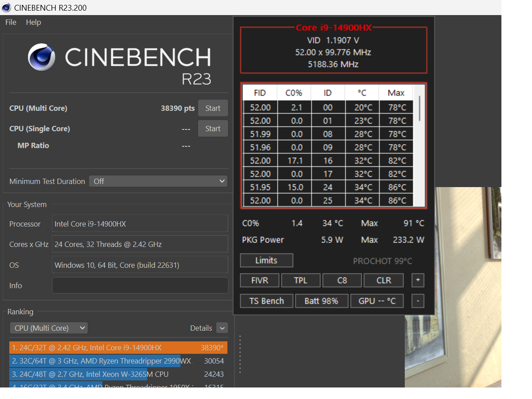Click the Cores x GHz field
The image size is (532, 399).
[x=140, y=244]
